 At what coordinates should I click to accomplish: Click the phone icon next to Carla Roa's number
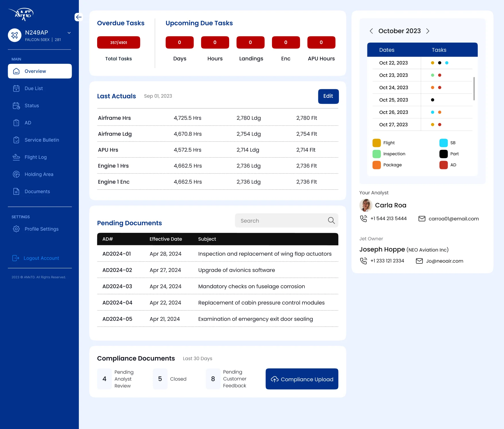pos(363,219)
